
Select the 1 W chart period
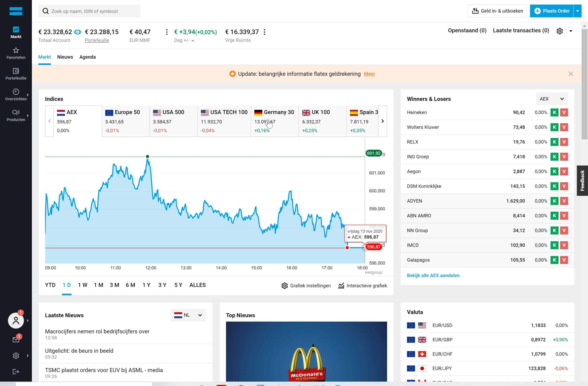point(82,285)
